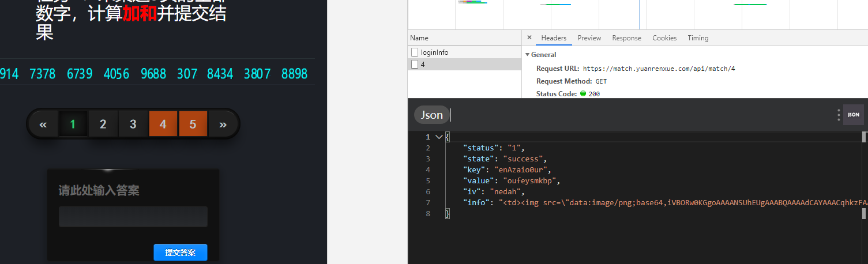This screenshot has width=868, height=264.
Task: Click the green status code indicator
Action: pyautogui.click(x=583, y=94)
